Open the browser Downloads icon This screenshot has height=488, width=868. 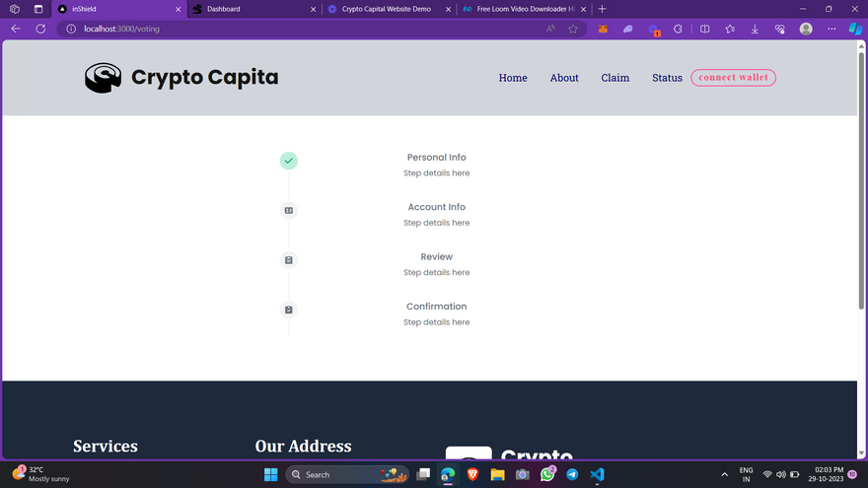755,29
